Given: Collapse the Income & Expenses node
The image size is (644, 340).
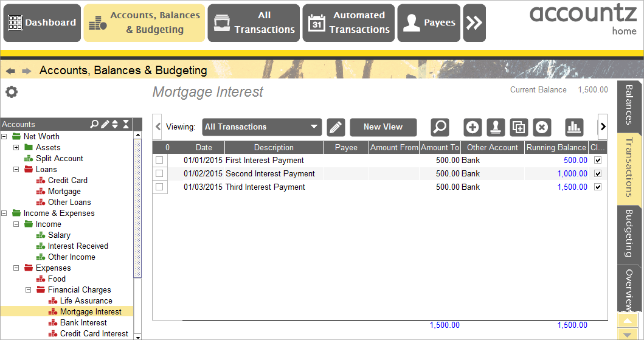Looking at the screenshot, I should [x=4, y=213].
